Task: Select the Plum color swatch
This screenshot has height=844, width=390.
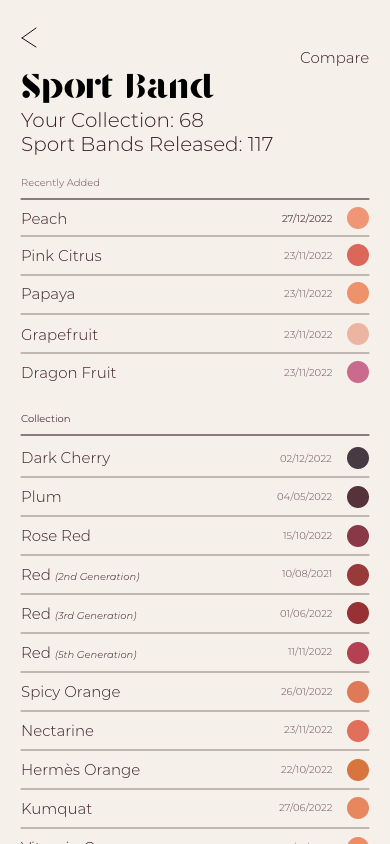Action: [x=358, y=497]
